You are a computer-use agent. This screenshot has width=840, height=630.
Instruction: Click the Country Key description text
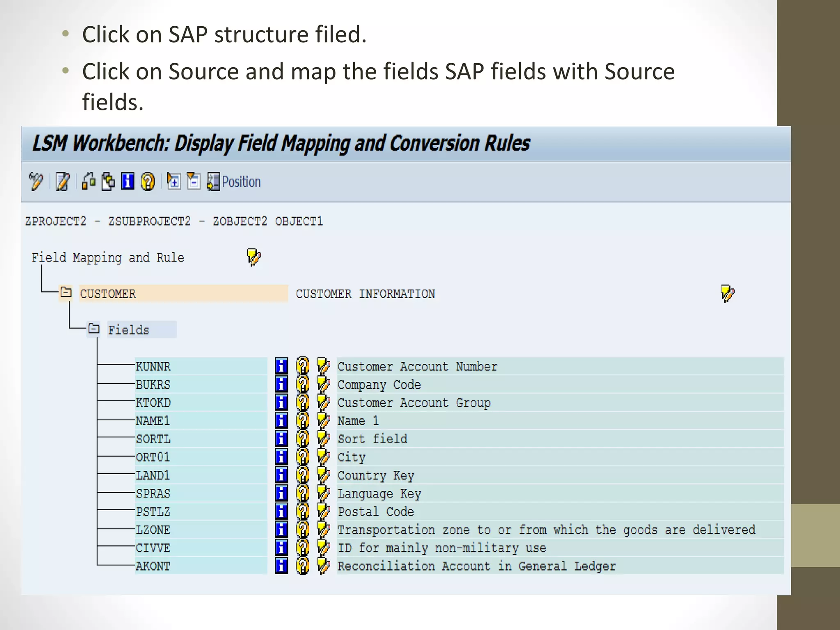click(x=376, y=475)
